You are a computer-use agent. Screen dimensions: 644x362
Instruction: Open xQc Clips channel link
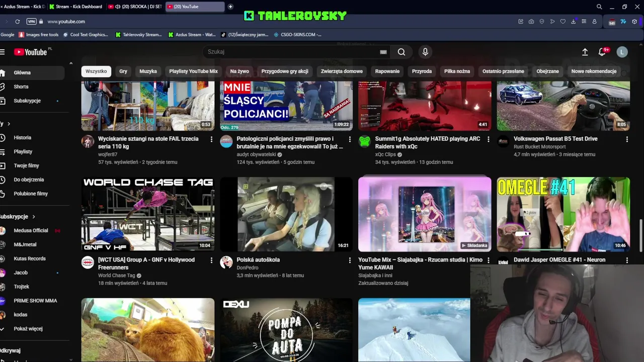pos(385,154)
